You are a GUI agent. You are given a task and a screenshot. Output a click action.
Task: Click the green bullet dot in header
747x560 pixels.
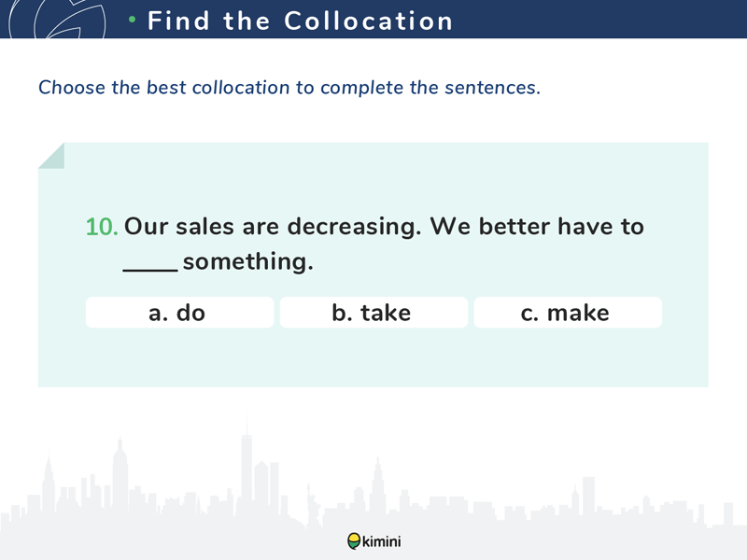coord(133,20)
